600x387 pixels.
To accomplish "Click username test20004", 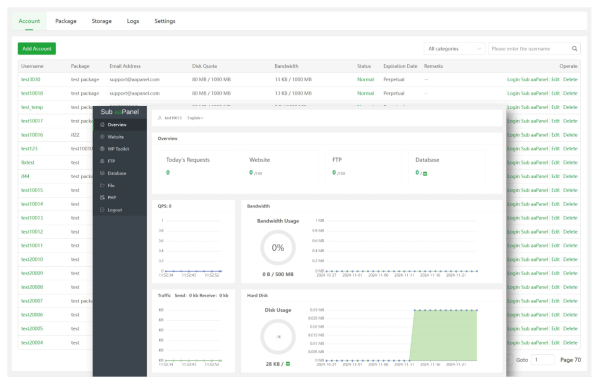I will pos(32,343).
